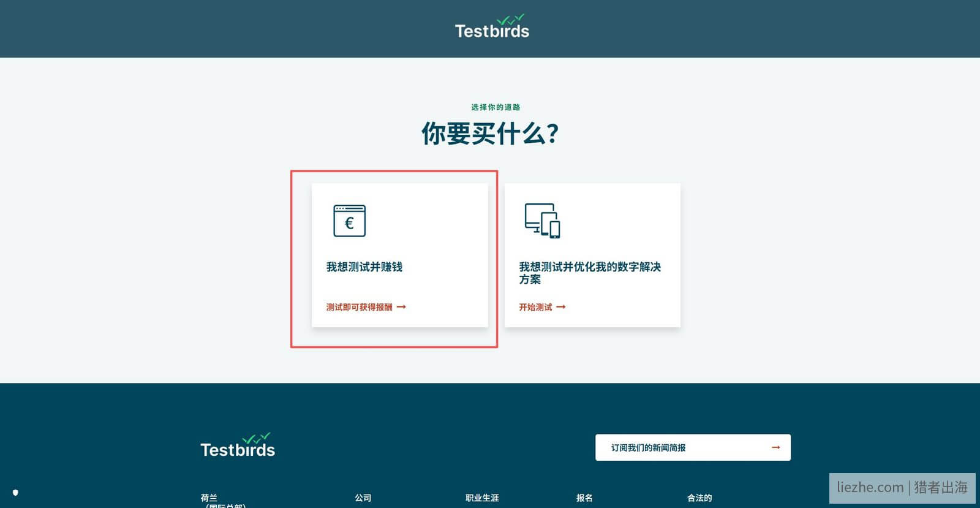Click the footer heading '合法的'
980x508 pixels.
coord(699,498)
